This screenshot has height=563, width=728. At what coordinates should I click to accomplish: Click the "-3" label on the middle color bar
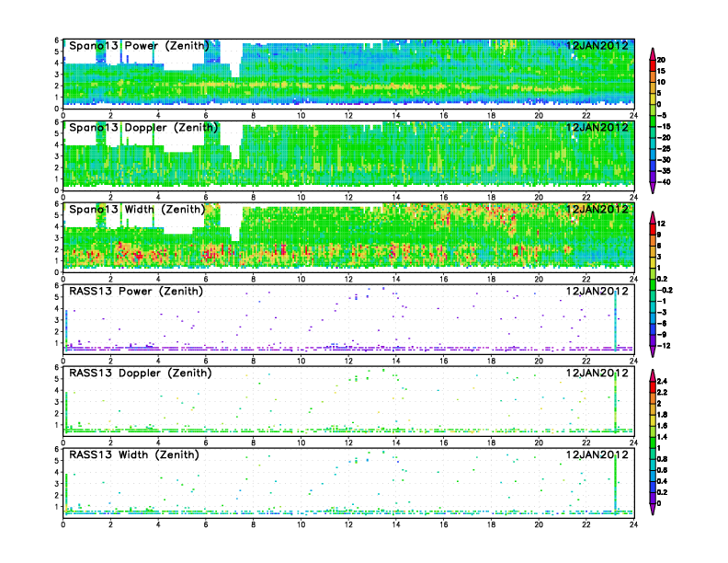[662, 312]
